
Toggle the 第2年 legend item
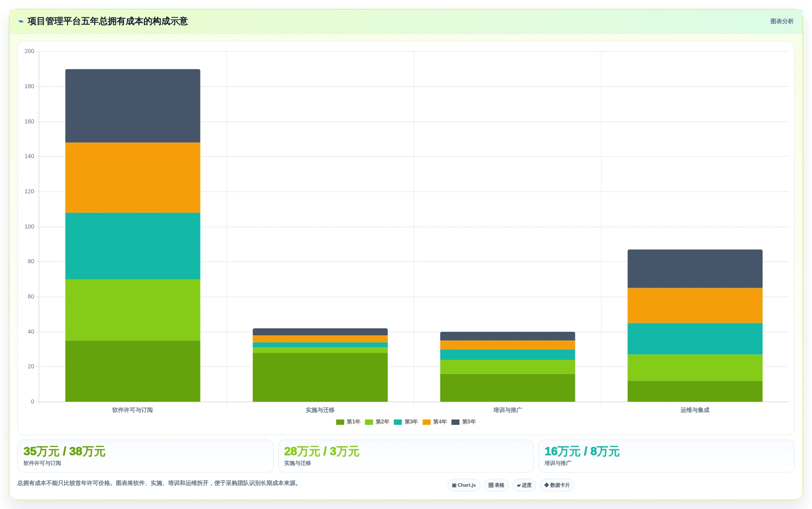click(x=377, y=422)
